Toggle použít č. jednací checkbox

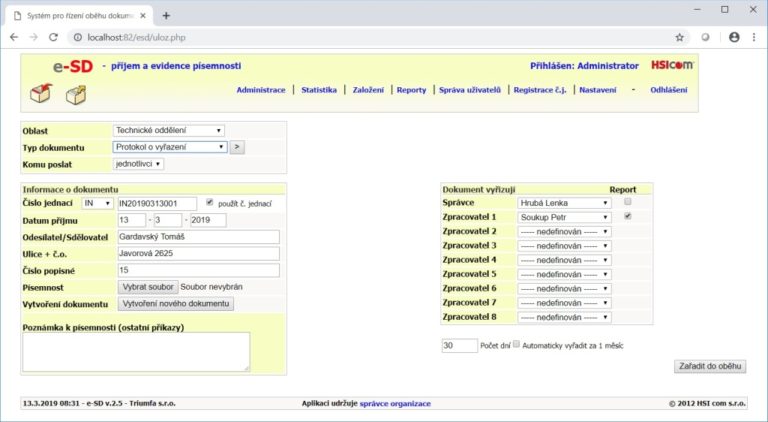coord(210,202)
